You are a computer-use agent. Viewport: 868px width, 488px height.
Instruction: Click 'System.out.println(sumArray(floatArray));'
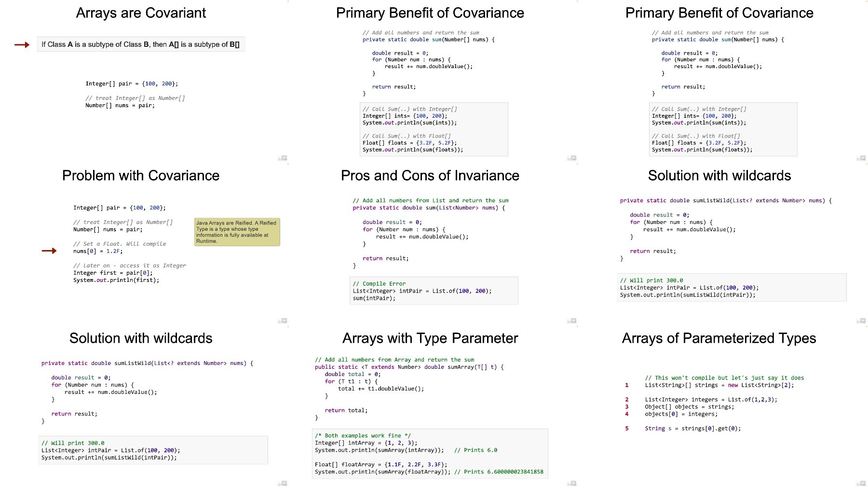tap(383, 472)
